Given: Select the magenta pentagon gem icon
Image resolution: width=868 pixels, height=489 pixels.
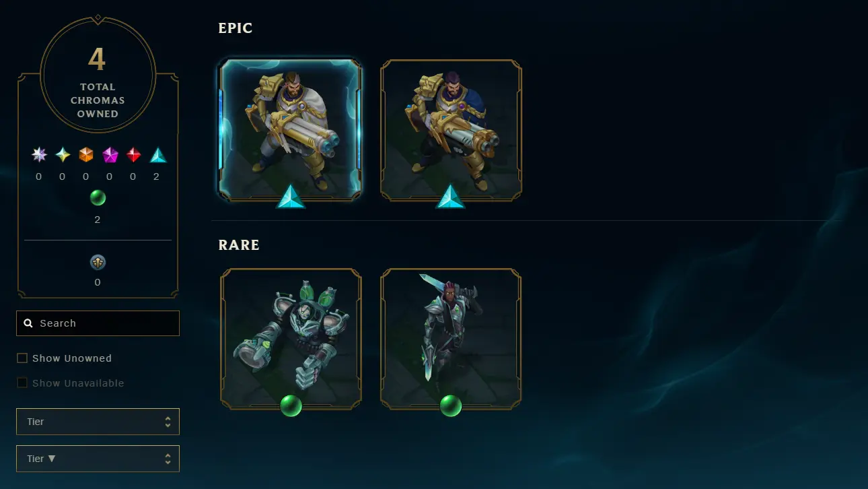Looking at the screenshot, I should tap(110, 155).
